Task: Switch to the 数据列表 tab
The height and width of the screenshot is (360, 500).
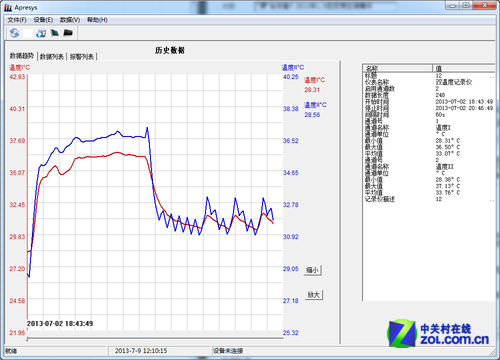Action: coord(52,57)
